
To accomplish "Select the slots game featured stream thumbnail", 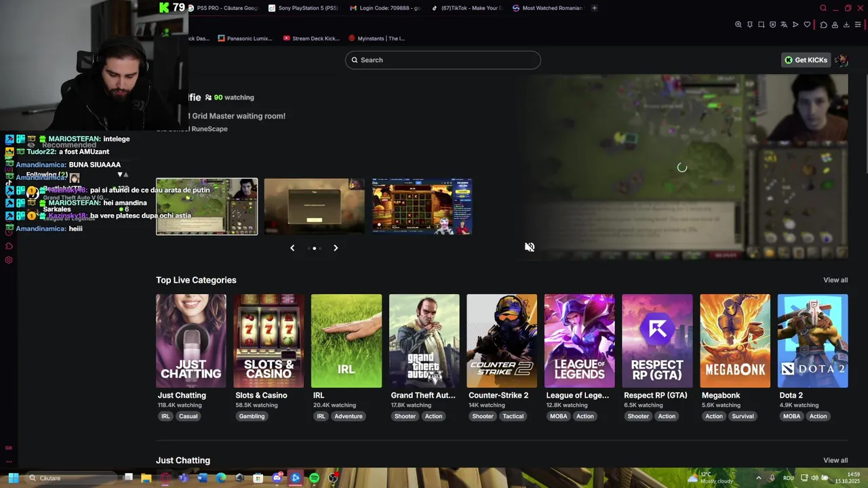I will coord(422,207).
